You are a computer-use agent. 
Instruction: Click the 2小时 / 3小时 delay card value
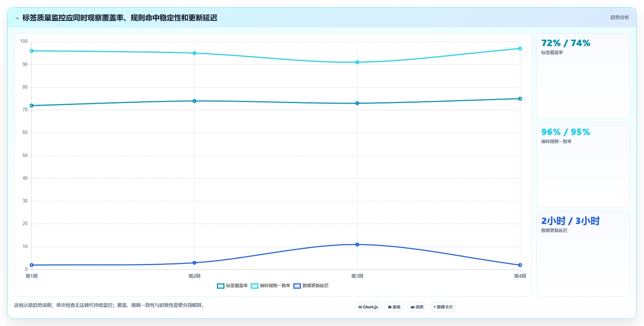pos(570,221)
